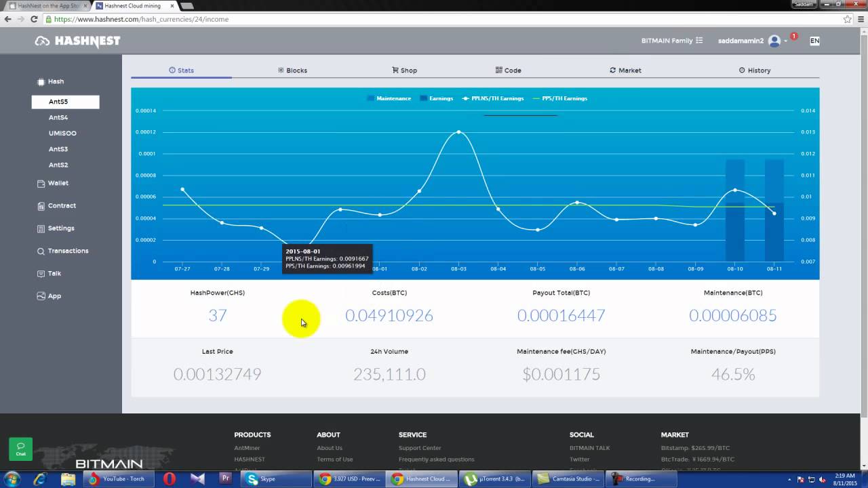Click the Hash chip icon in sidebar
Image resolution: width=868 pixels, height=488 pixels.
coord(41,81)
